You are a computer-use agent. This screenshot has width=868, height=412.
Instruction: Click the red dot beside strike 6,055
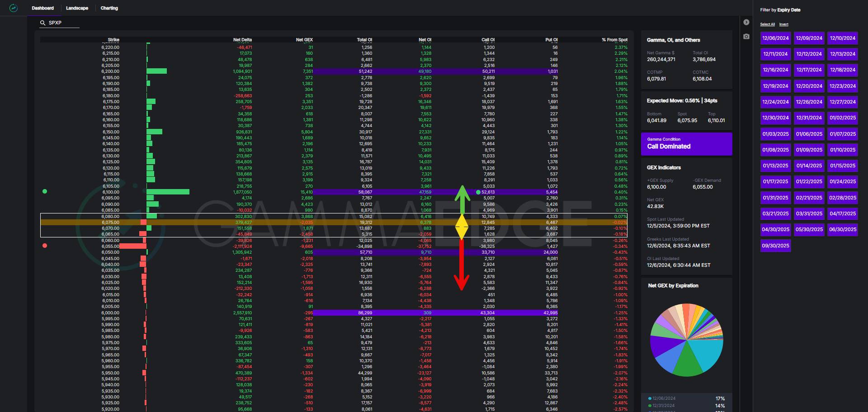click(x=45, y=246)
